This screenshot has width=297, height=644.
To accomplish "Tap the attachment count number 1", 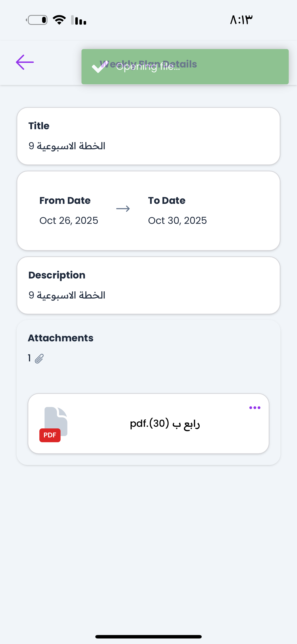I will [29, 358].
